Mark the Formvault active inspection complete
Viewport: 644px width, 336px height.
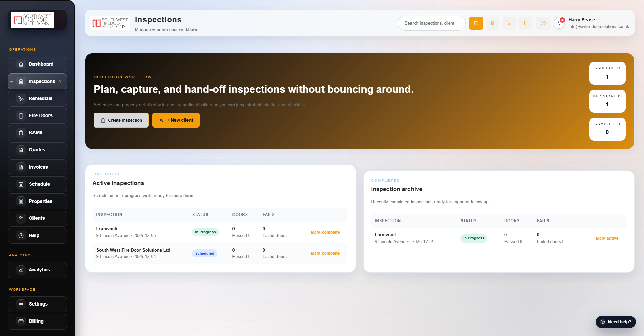[325, 232]
